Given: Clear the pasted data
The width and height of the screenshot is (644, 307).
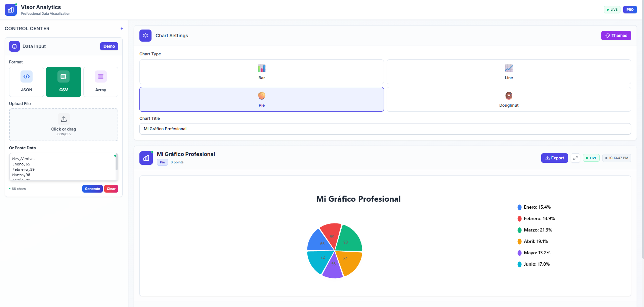Looking at the screenshot, I should 111,189.
